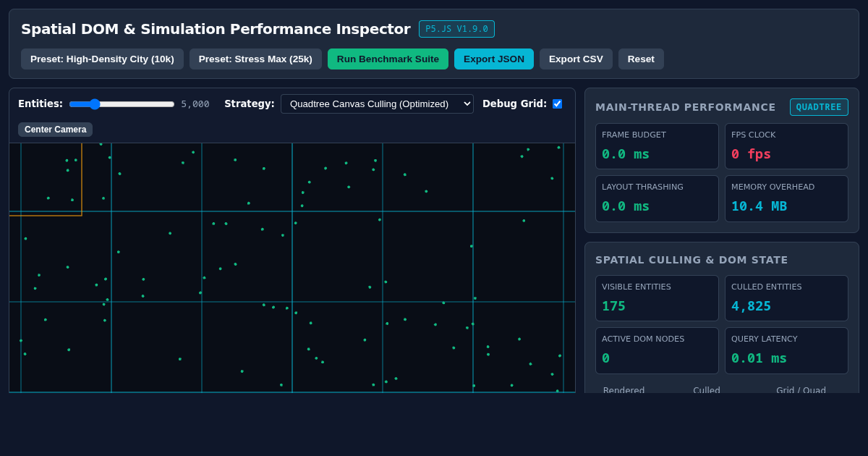Click the Reset button
This screenshot has width=868, height=456.
[x=641, y=59]
